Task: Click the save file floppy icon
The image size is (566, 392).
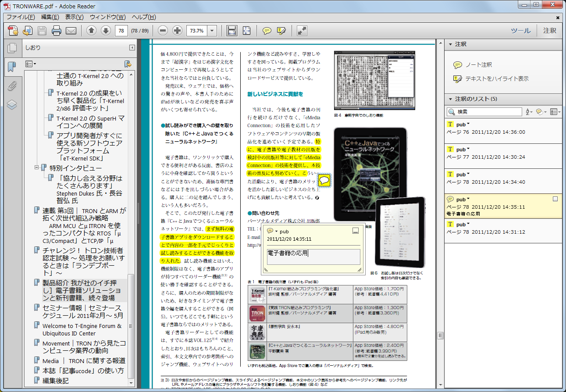Action: point(42,31)
